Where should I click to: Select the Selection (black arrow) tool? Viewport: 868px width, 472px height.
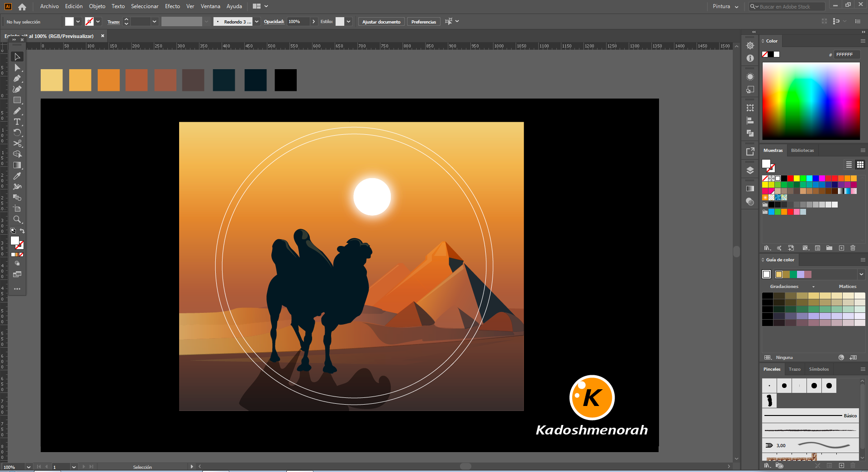click(17, 57)
